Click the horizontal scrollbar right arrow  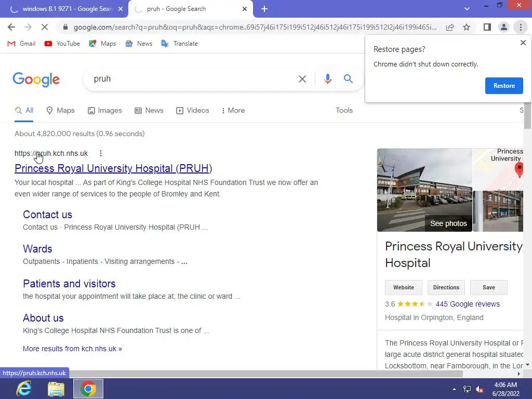pos(519,374)
